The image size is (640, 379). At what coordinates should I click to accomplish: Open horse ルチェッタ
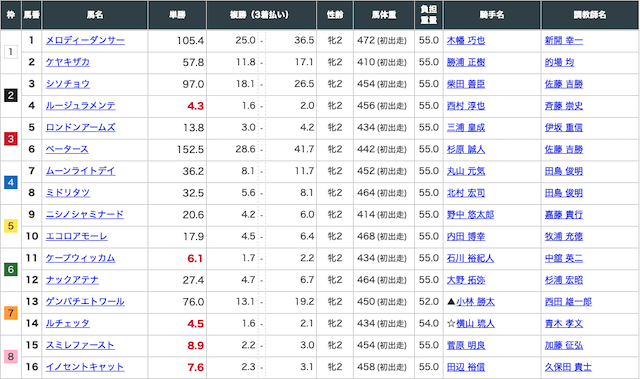(x=67, y=324)
